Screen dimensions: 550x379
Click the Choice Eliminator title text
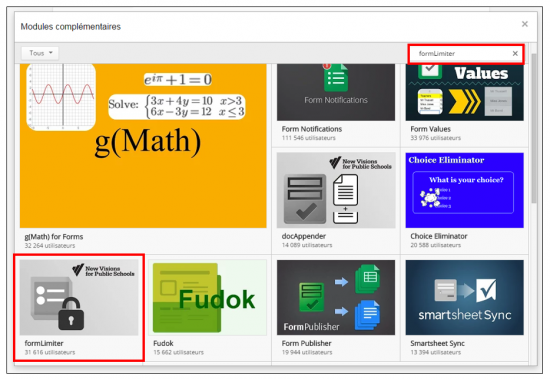[438, 236]
